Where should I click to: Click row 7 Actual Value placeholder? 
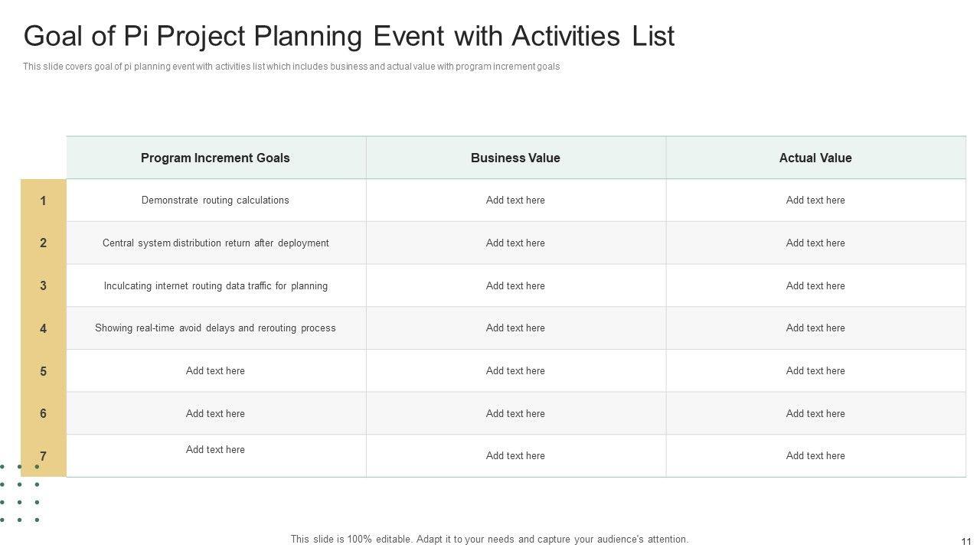(x=815, y=456)
